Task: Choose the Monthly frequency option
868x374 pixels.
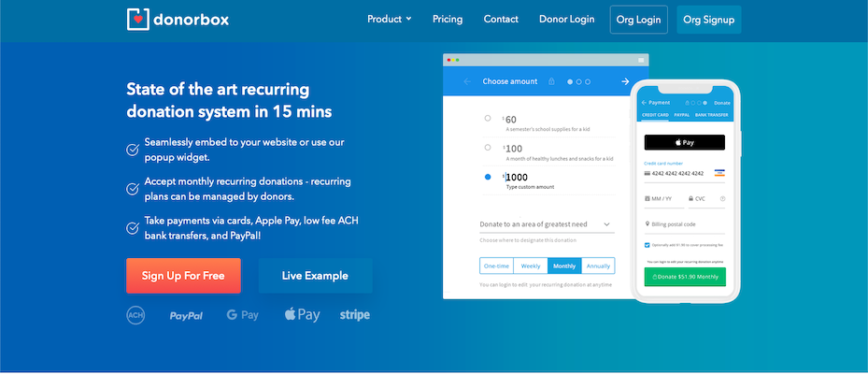Action: click(x=564, y=266)
